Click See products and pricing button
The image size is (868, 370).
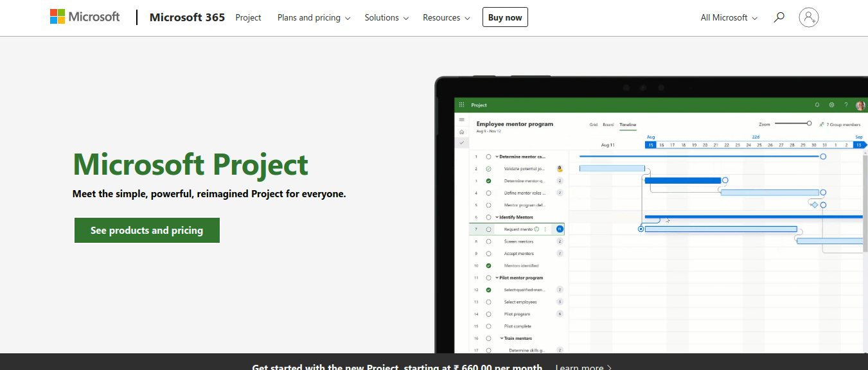coord(147,230)
